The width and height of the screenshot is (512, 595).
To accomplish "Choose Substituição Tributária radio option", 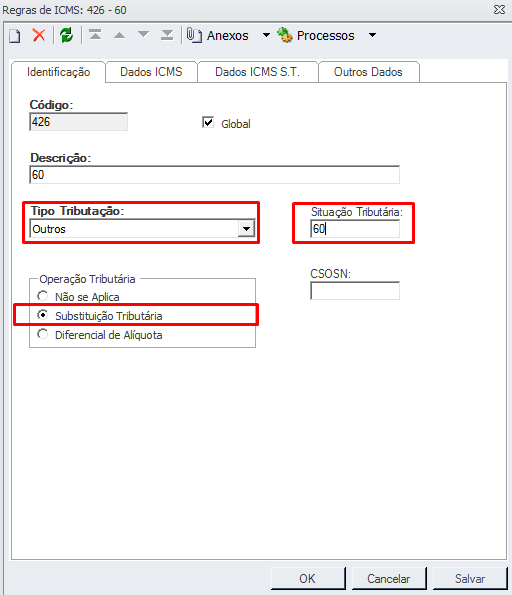I will tap(43, 315).
